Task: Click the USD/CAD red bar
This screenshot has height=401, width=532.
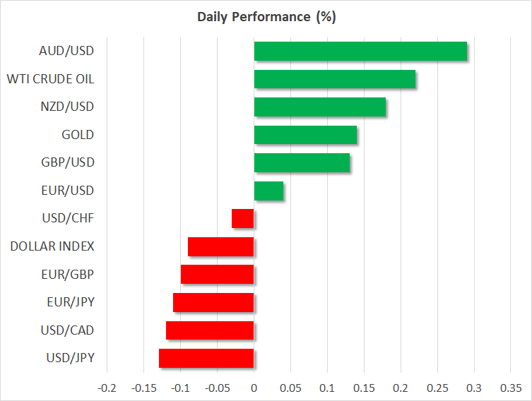Action: pyautogui.click(x=210, y=330)
